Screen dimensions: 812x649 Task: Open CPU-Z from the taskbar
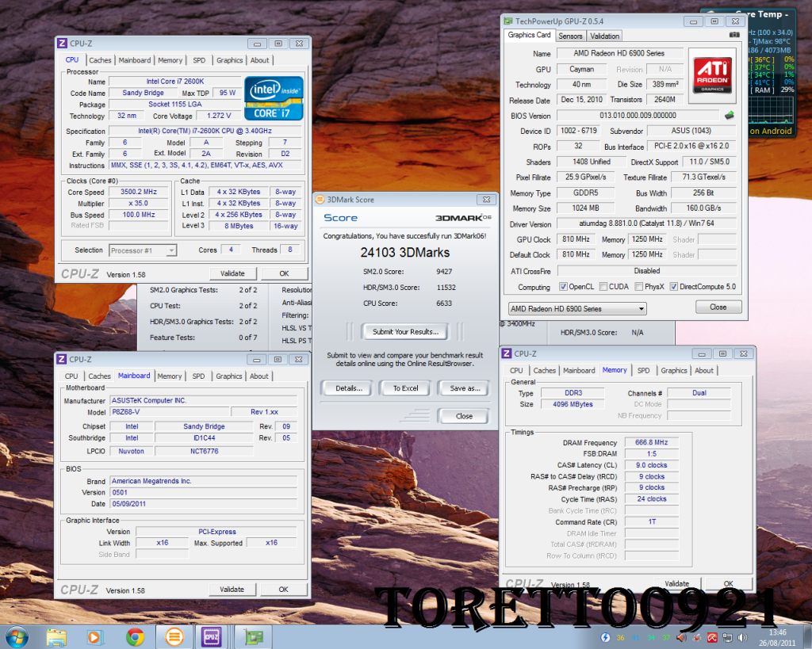211,637
